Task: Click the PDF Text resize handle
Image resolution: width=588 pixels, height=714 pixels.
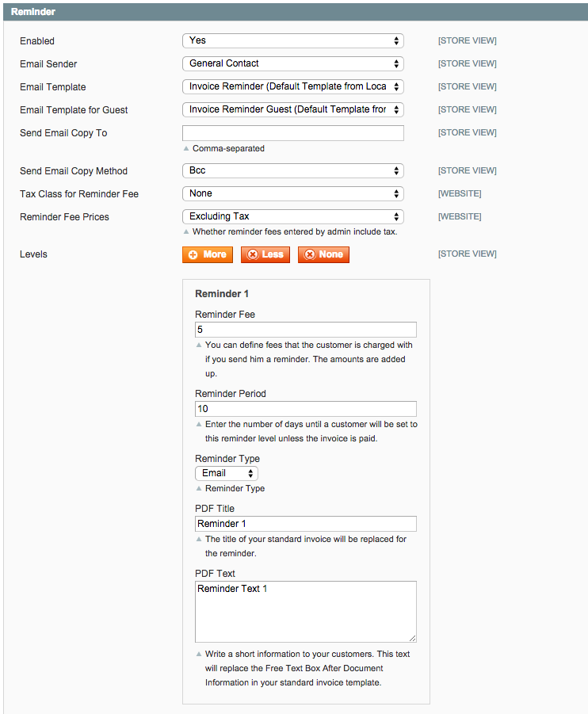Action: [412, 638]
